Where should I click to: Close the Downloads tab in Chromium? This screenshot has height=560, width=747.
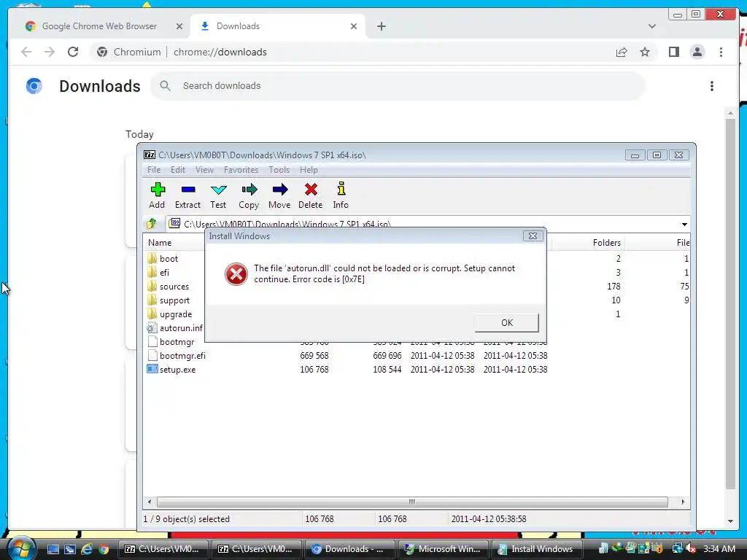[x=354, y=26]
